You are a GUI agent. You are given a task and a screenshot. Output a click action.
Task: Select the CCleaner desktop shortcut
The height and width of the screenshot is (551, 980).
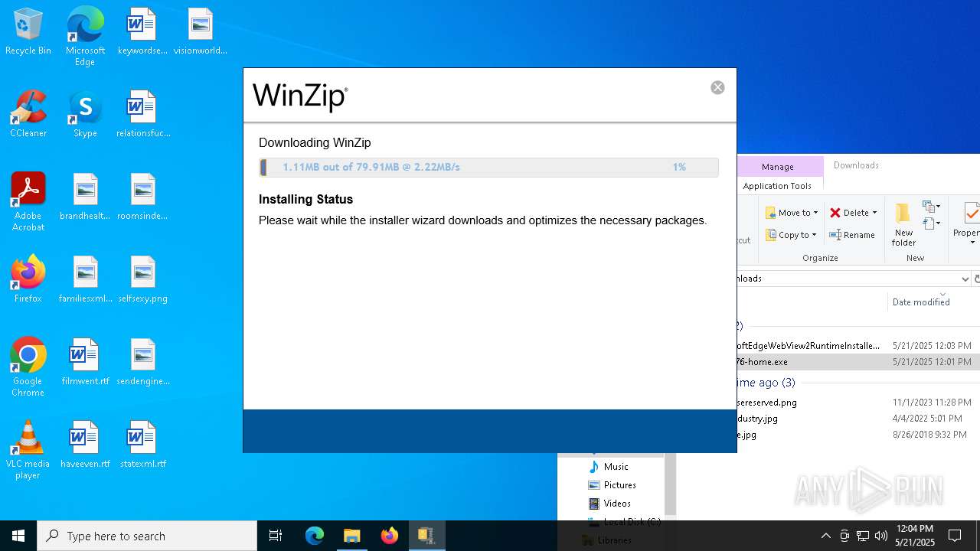pos(28,115)
